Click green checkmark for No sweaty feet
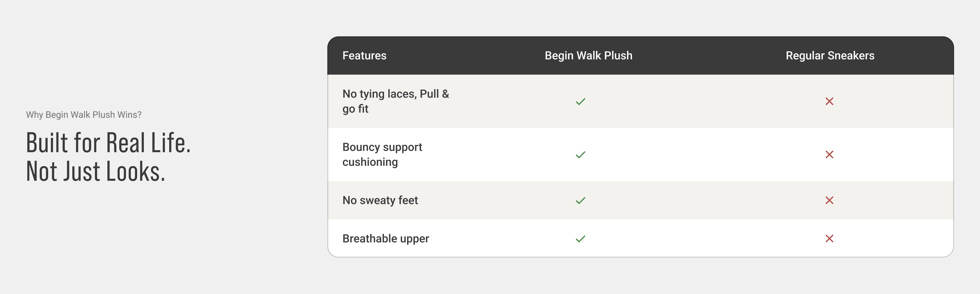 point(580,200)
